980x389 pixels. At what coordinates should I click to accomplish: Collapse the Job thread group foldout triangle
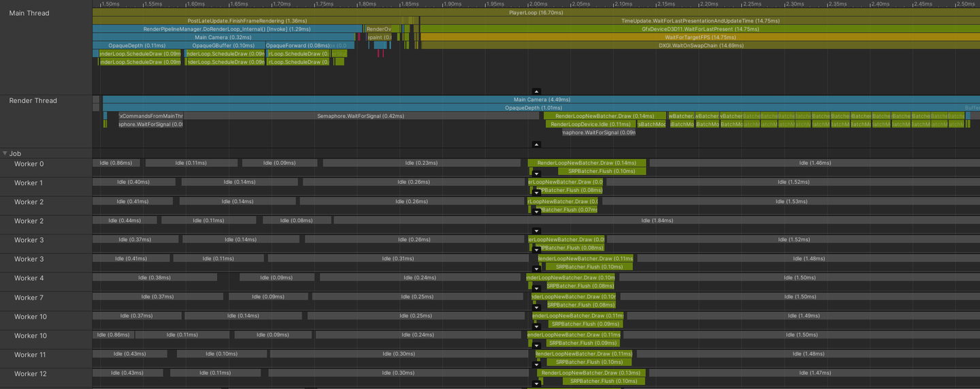5,154
